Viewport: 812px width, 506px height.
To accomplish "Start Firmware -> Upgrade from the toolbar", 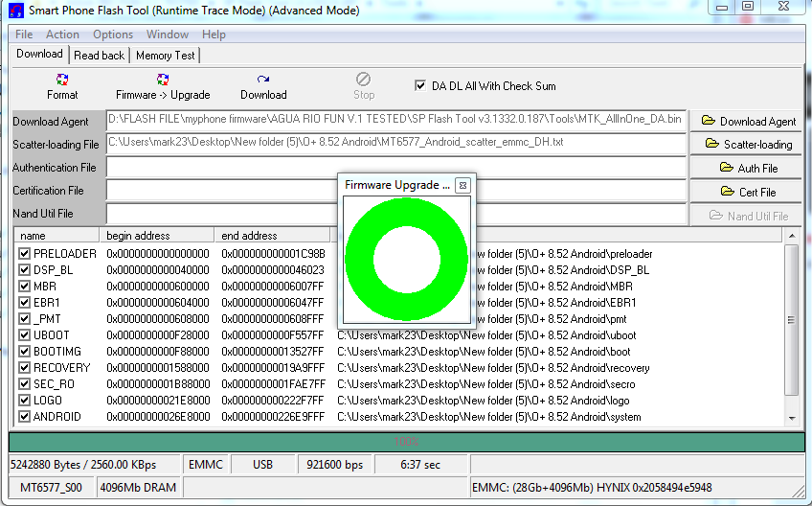I will 163,86.
